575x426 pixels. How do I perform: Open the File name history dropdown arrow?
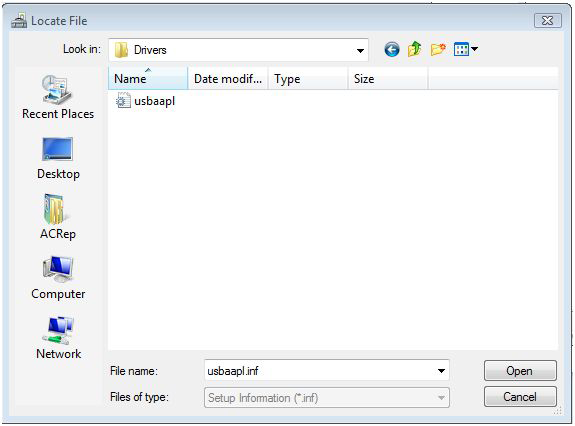(x=441, y=371)
